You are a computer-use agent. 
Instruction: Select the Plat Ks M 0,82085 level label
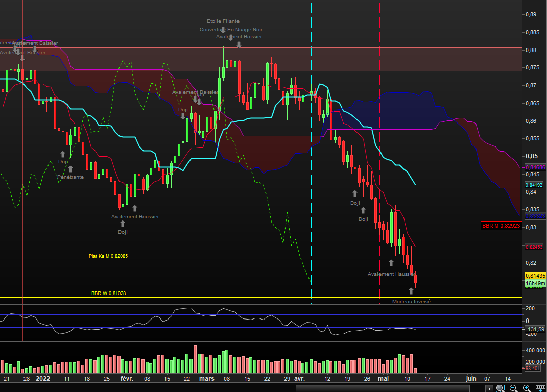(108, 256)
